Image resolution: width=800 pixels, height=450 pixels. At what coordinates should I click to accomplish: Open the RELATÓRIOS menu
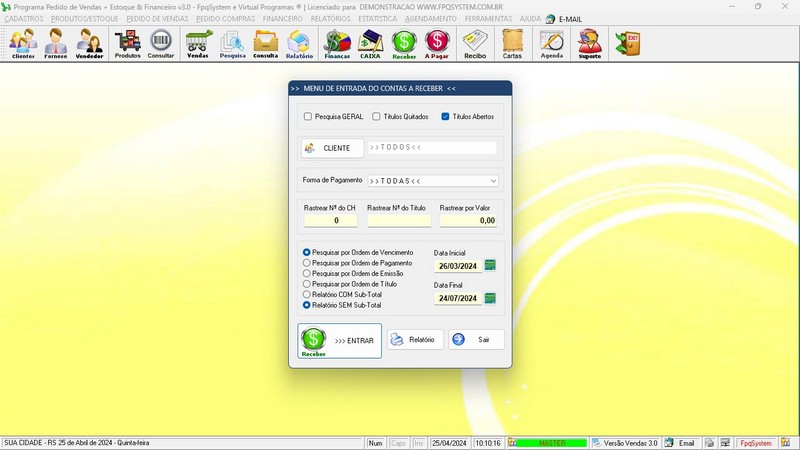(331, 19)
